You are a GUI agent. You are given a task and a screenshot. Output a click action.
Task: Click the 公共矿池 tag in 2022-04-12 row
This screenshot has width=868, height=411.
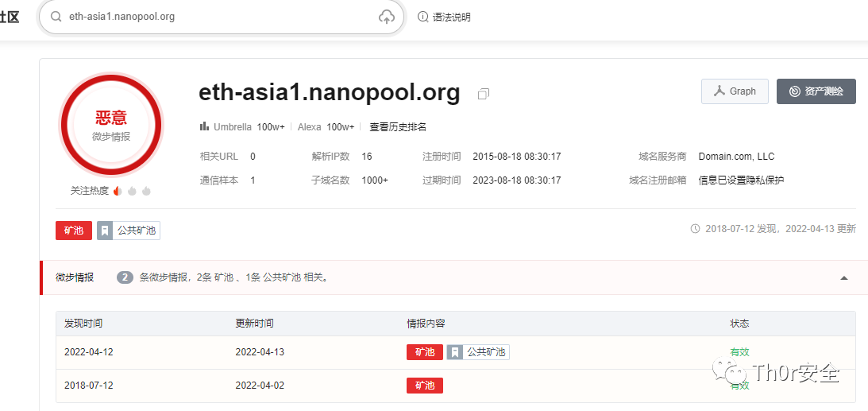[x=478, y=351]
